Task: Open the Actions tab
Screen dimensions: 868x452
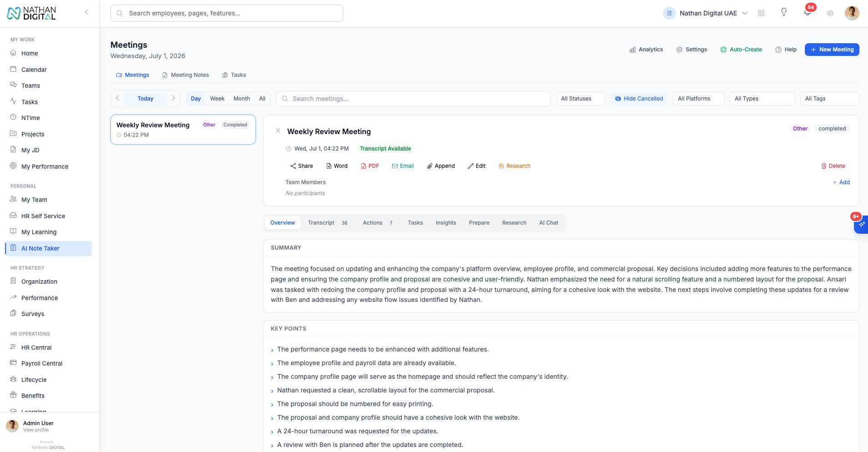Action: [378, 223]
